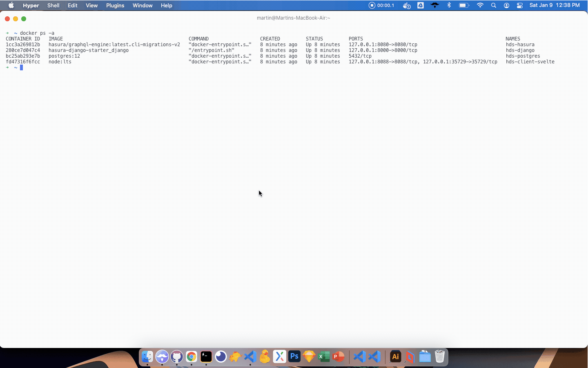Screen dimensions: 588x368
Task: Click the STATUS column header
Action: [314, 39]
